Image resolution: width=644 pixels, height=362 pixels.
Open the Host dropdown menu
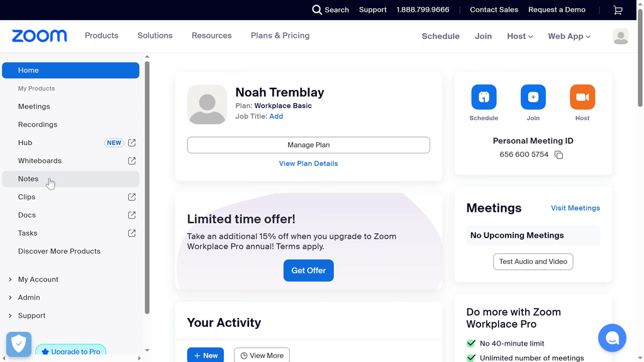[x=519, y=36]
